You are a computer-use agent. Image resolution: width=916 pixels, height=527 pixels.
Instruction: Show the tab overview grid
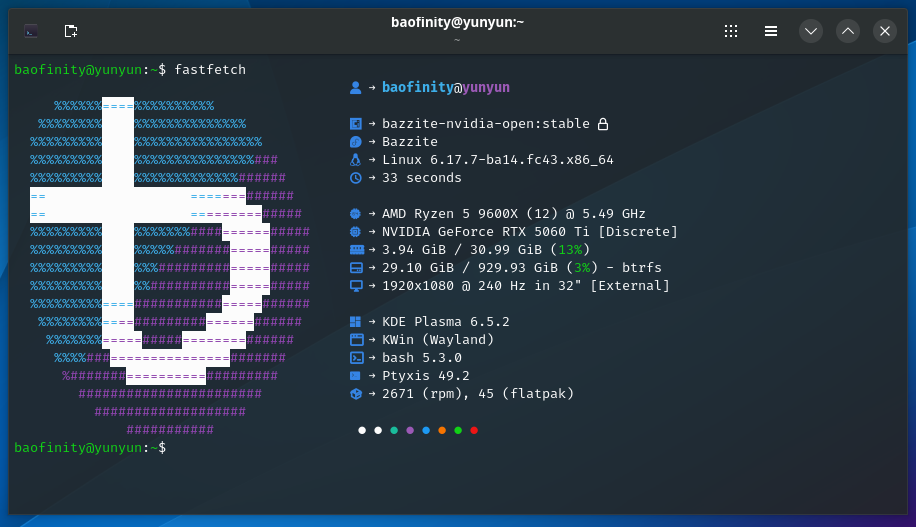[x=731, y=31]
